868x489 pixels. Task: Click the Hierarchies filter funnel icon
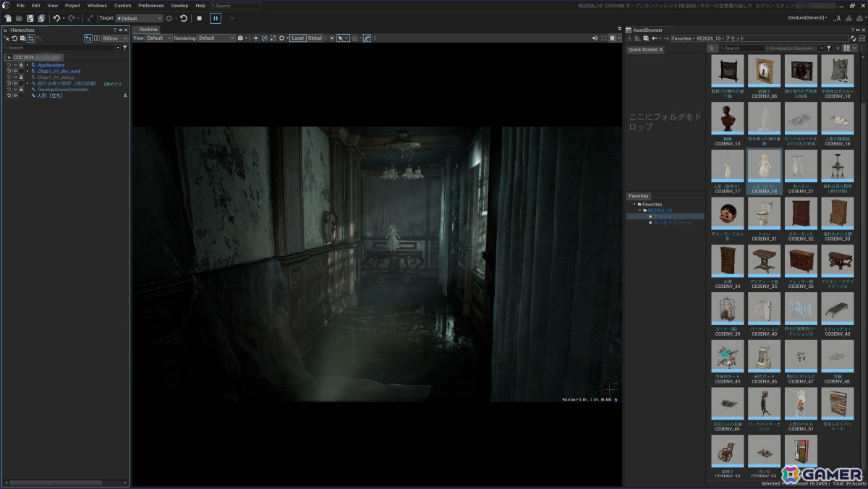click(125, 48)
